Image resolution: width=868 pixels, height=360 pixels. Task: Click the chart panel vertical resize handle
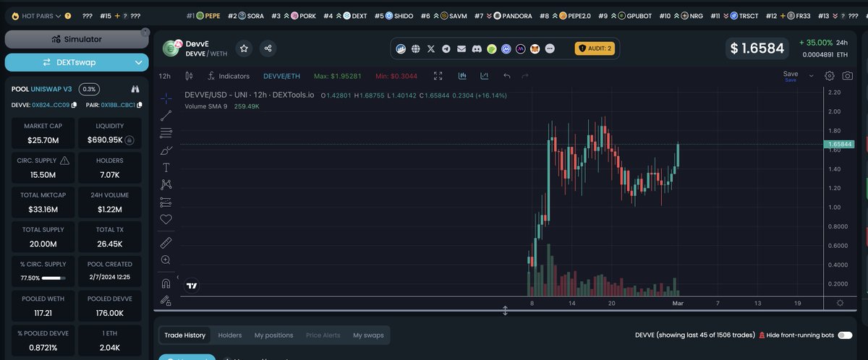click(505, 311)
